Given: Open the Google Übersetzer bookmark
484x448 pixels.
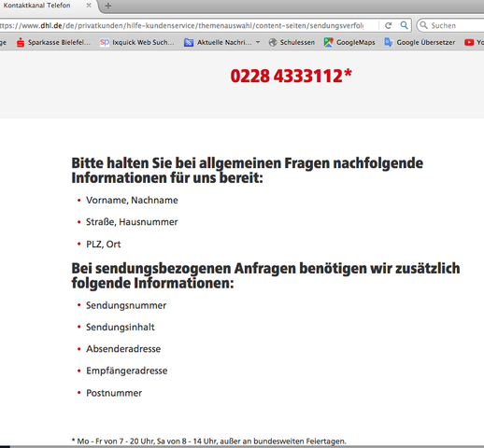Looking at the screenshot, I should click(420, 42).
